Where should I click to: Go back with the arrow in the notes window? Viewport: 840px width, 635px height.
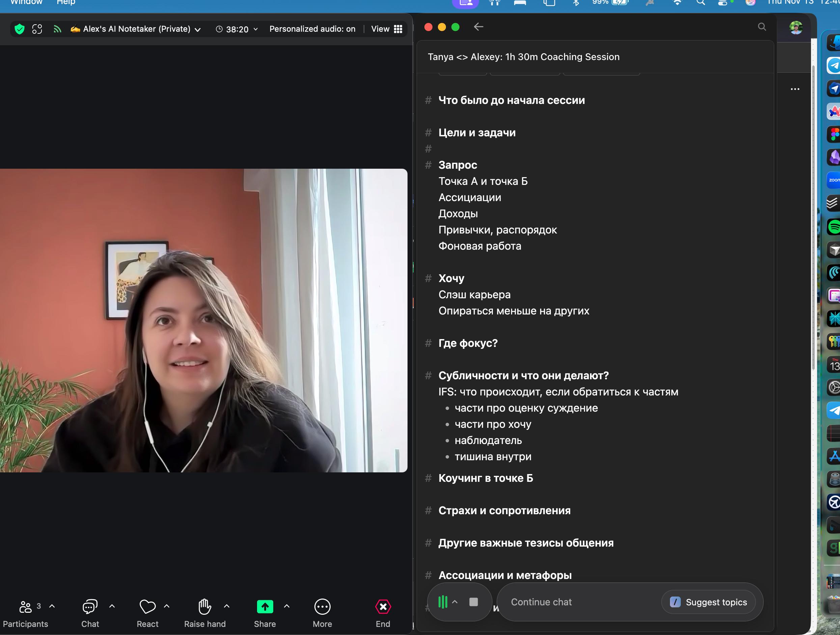click(478, 27)
